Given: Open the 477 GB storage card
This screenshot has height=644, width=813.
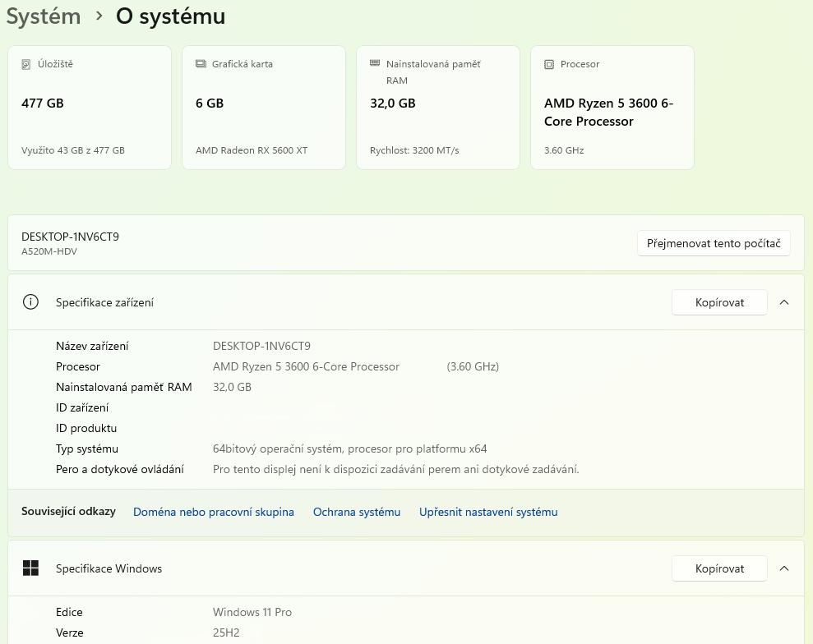Looking at the screenshot, I should click(x=90, y=108).
